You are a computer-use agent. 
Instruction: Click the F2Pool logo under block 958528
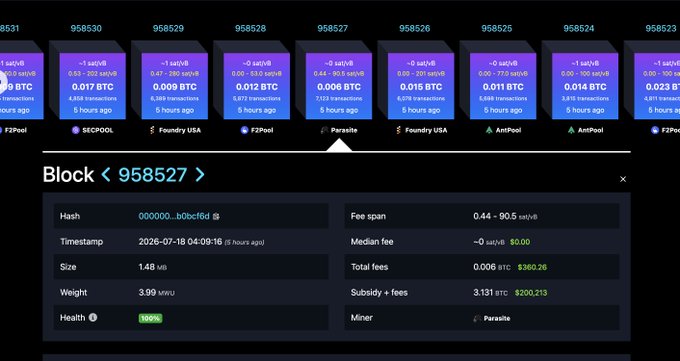[244, 130]
